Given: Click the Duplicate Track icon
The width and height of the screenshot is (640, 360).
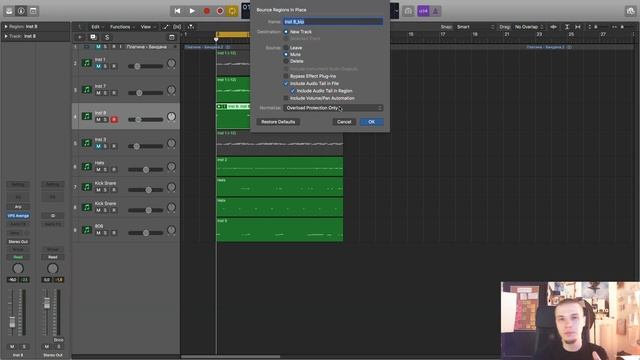Looking at the screenshot, I should [93, 37].
